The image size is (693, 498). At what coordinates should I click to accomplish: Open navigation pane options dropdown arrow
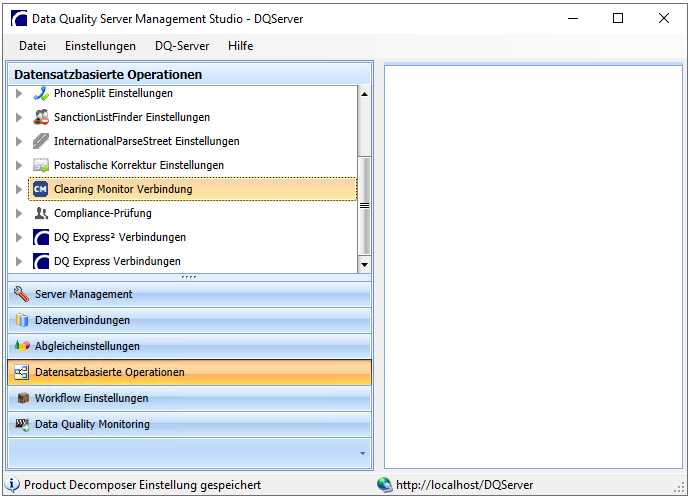pyautogui.click(x=362, y=453)
